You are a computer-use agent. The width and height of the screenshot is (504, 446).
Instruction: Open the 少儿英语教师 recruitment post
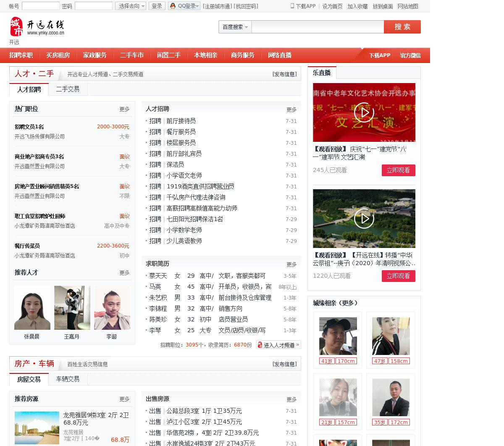click(184, 241)
